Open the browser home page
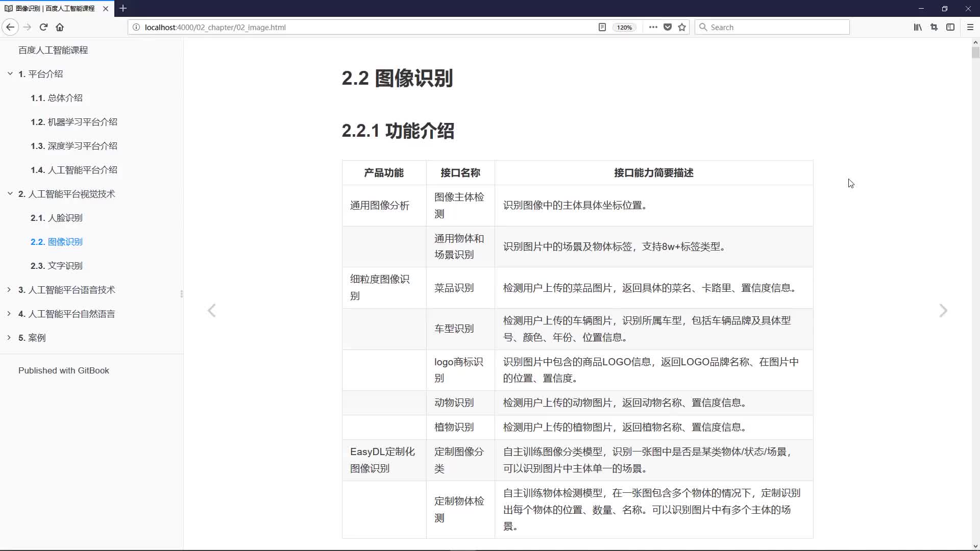The image size is (980, 551). 60,27
